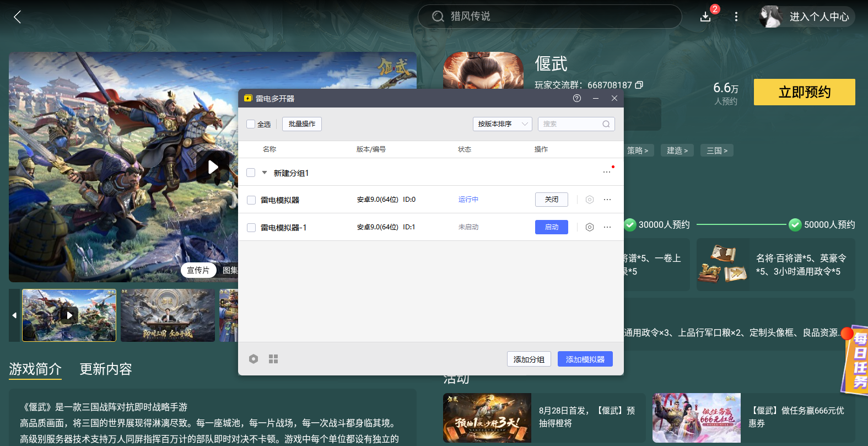Open more options for 雷电模拟器 ID:0
868x446 pixels.
pos(607,200)
